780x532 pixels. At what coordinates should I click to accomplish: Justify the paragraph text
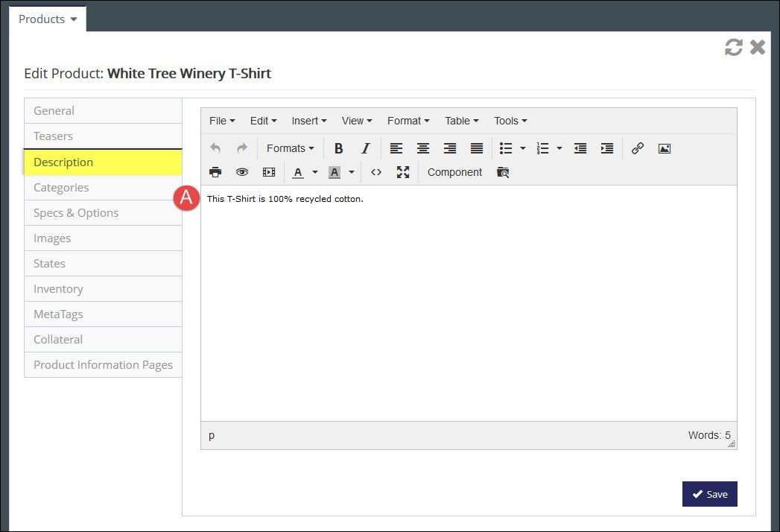[x=477, y=148]
